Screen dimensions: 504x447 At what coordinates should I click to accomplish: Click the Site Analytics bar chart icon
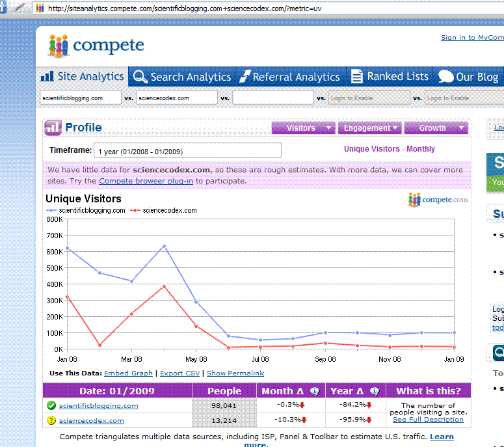click(47, 77)
